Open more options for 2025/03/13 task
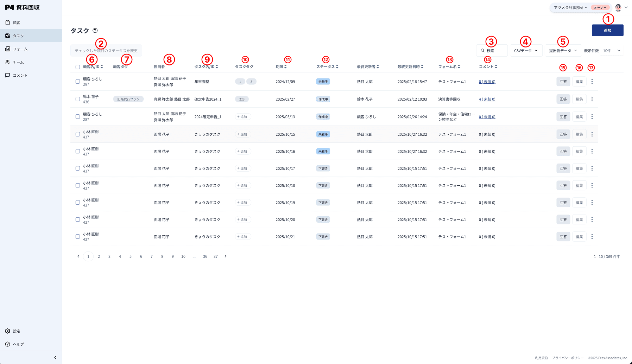Viewport: 632px width, 364px height. point(592,117)
